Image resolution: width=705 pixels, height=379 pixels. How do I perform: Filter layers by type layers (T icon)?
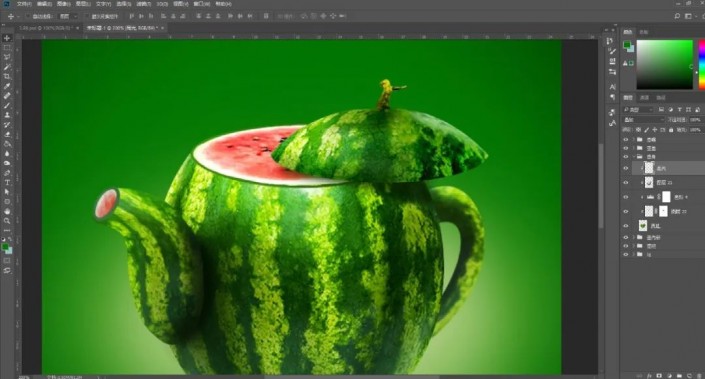click(x=679, y=110)
